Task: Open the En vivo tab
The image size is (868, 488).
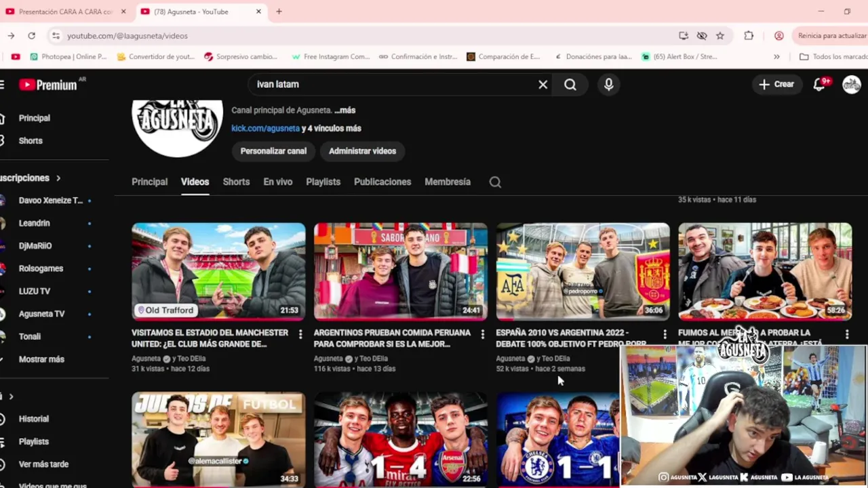Action: tap(277, 182)
